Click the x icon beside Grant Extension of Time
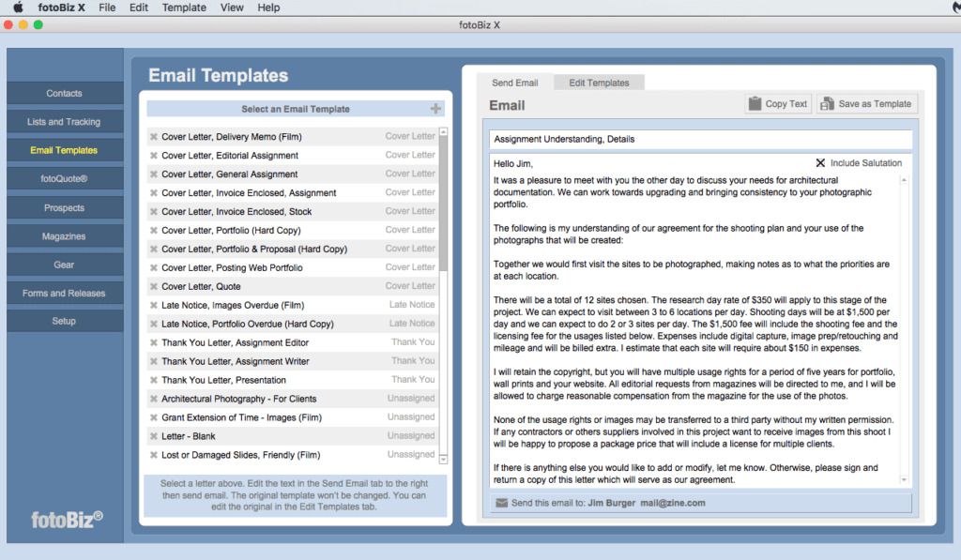 click(154, 417)
